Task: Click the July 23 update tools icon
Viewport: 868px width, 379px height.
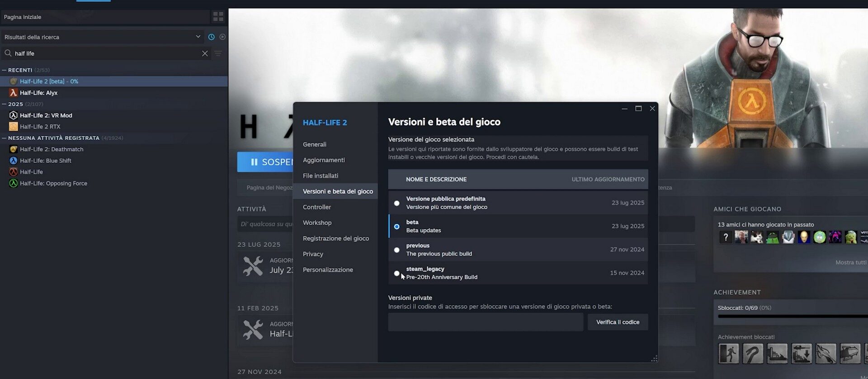Action: click(x=253, y=266)
